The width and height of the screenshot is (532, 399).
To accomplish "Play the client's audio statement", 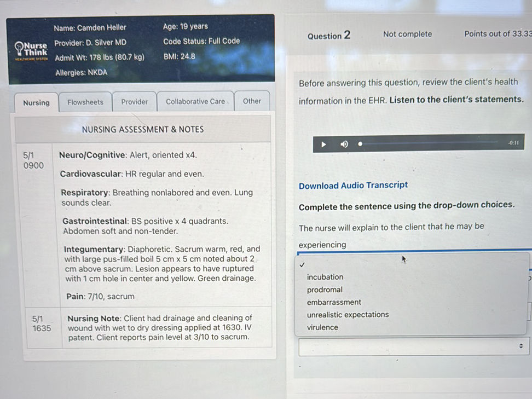I will point(323,144).
